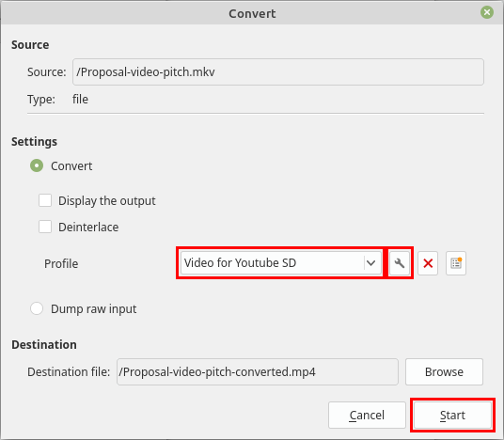This screenshot has width=504, height=440.
Task: Focus the Destination file text field
Action: tap(258, 372)
